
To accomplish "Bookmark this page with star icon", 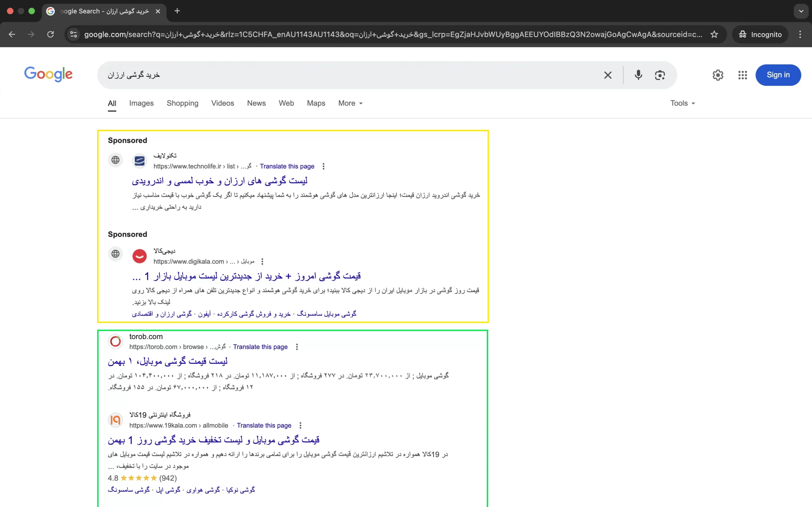I will (714, 34).
